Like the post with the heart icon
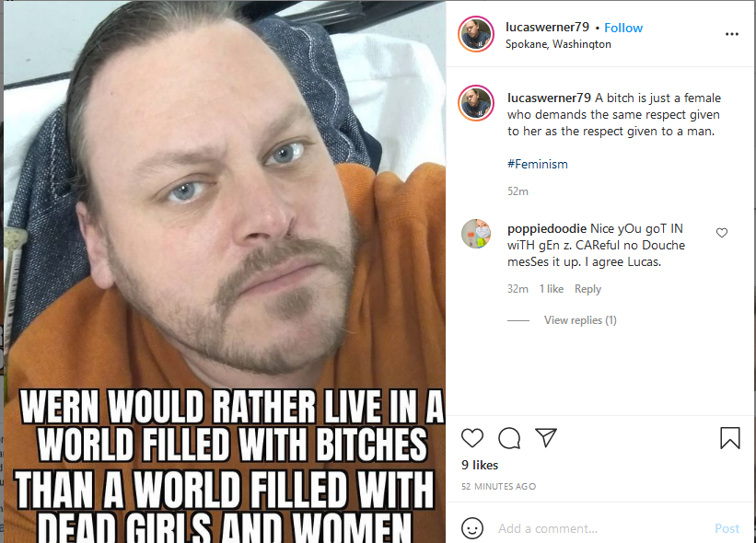The height and width of the screenshot is (543, 756). (472, 437)
